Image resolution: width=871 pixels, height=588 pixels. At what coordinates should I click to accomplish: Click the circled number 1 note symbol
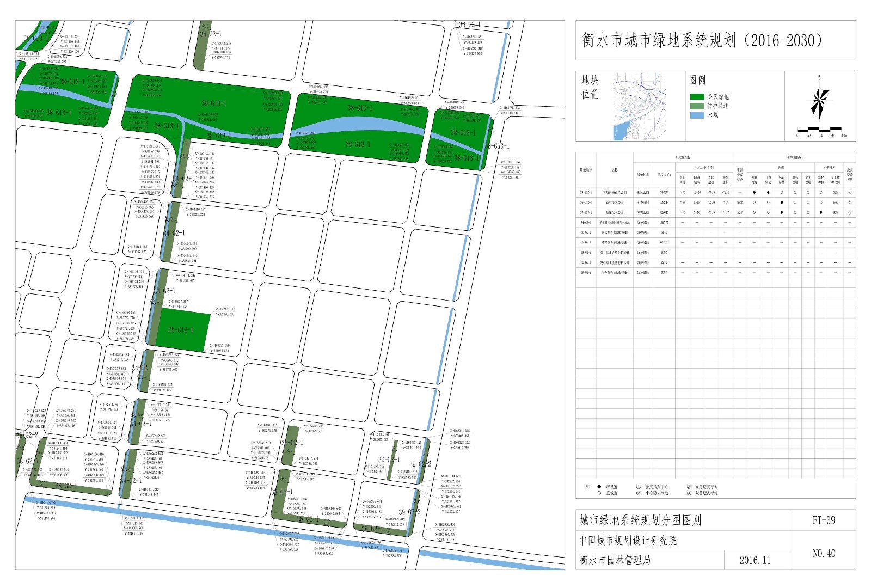(x=639, y=487)
